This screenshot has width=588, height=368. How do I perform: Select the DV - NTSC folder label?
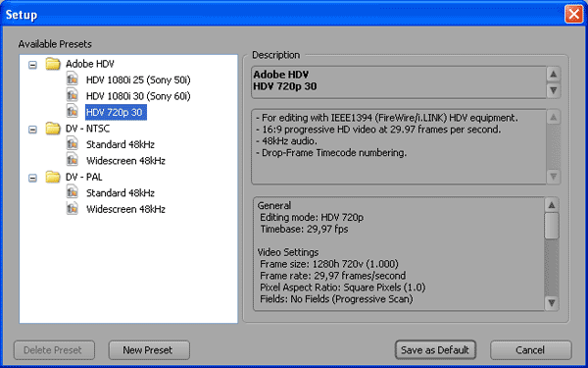click(x=88, y=129)
